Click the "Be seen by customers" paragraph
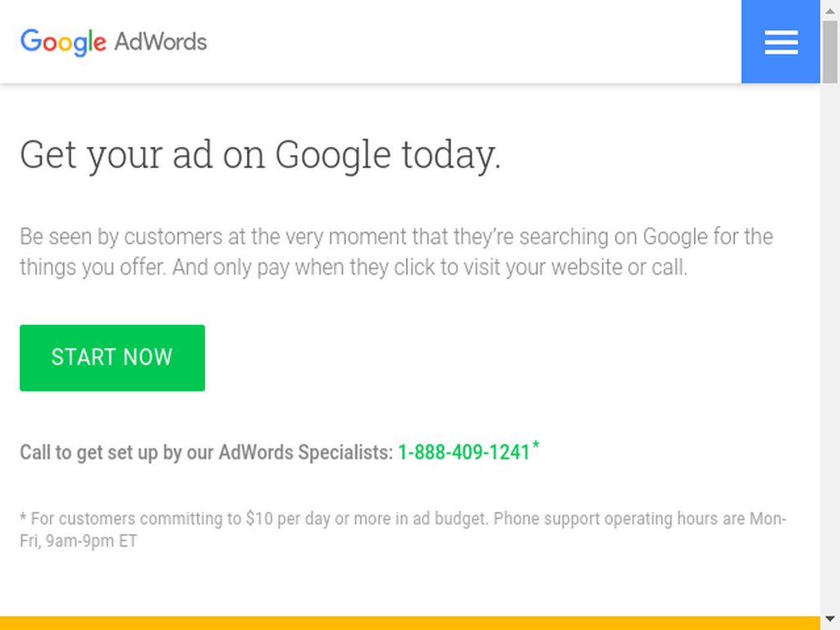 point(396,252)
